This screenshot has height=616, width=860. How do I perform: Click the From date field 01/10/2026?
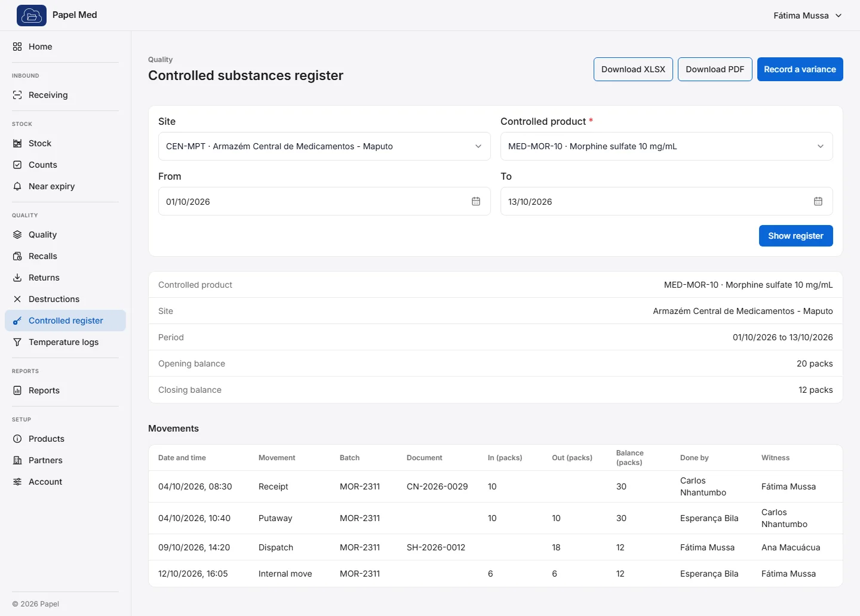pos(324,202)
